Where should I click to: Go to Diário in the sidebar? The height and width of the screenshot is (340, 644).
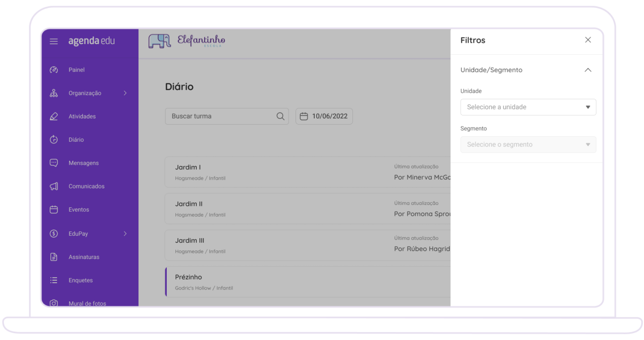76,140
